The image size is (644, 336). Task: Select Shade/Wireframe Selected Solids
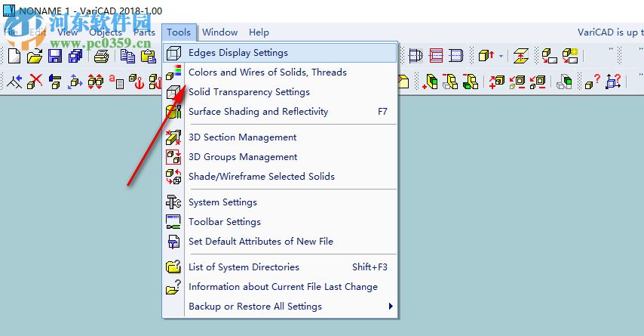coord(280,177)
